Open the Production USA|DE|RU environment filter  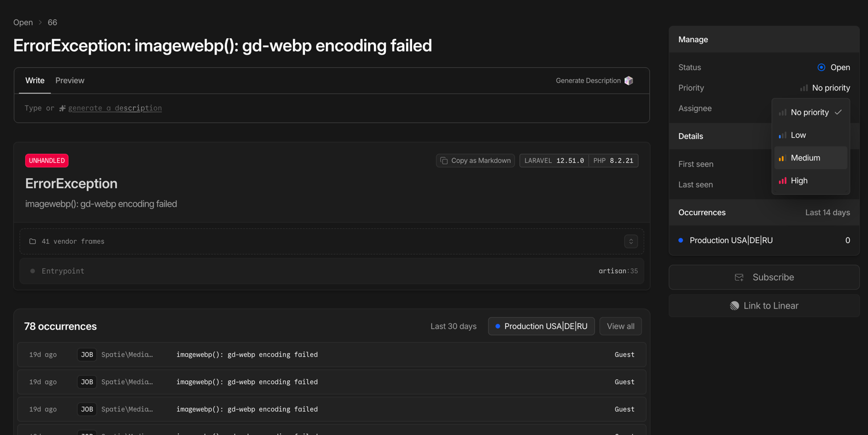541,326
